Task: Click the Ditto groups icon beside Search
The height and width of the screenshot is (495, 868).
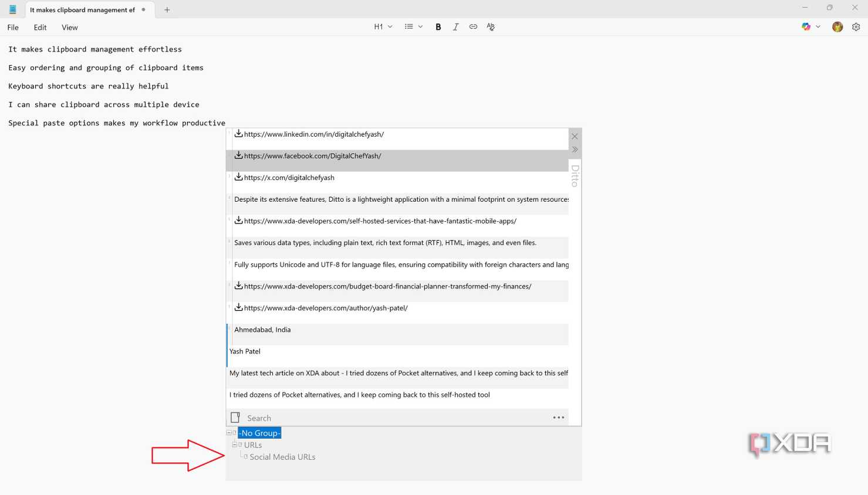Action: pos(235,418)
